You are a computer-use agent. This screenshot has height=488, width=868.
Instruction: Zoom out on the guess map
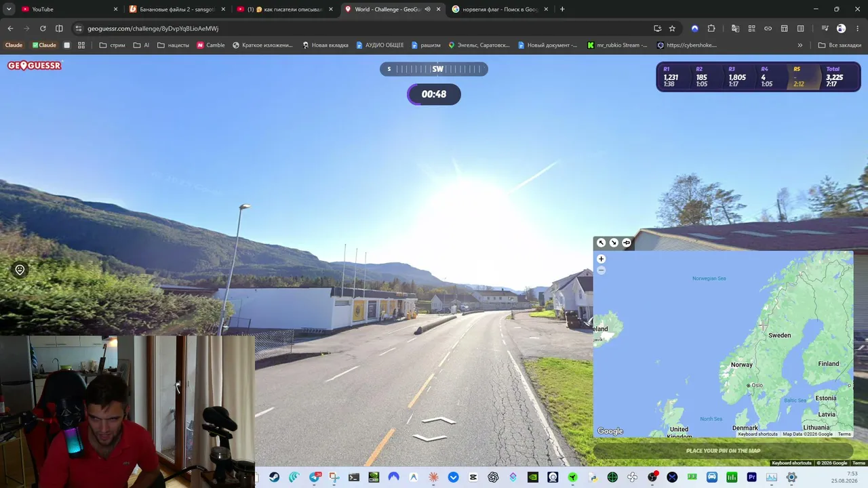(601, 270)
